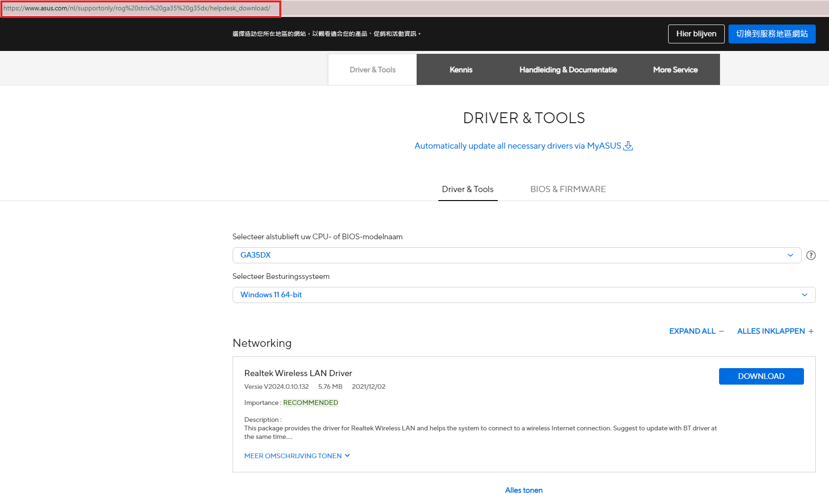Click the Networking section heading

pos(262,343)
